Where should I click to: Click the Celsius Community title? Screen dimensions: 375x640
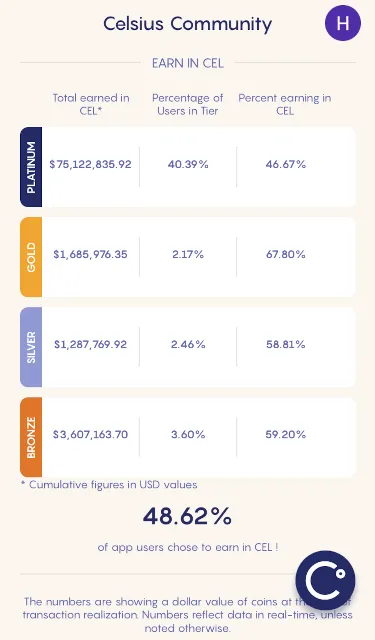(x=188, y=24)
